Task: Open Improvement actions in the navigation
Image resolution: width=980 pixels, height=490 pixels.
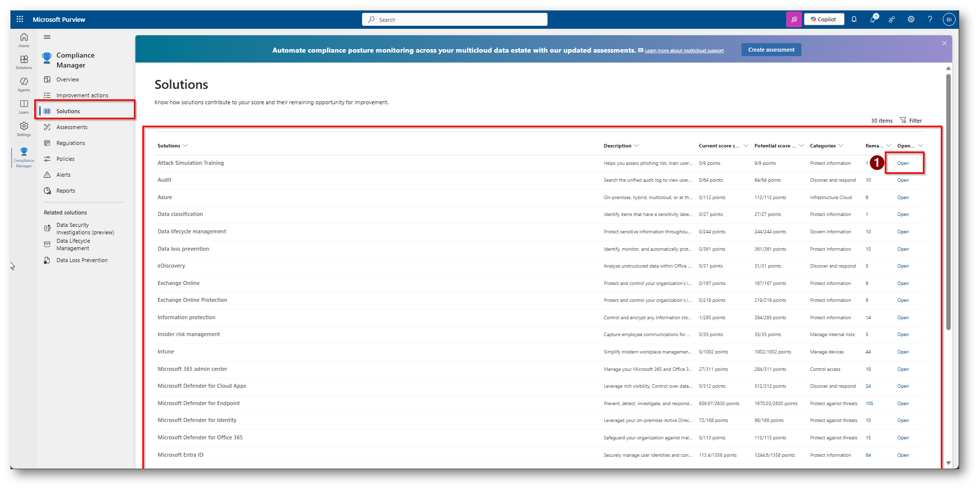Action: tap(82, 95)
